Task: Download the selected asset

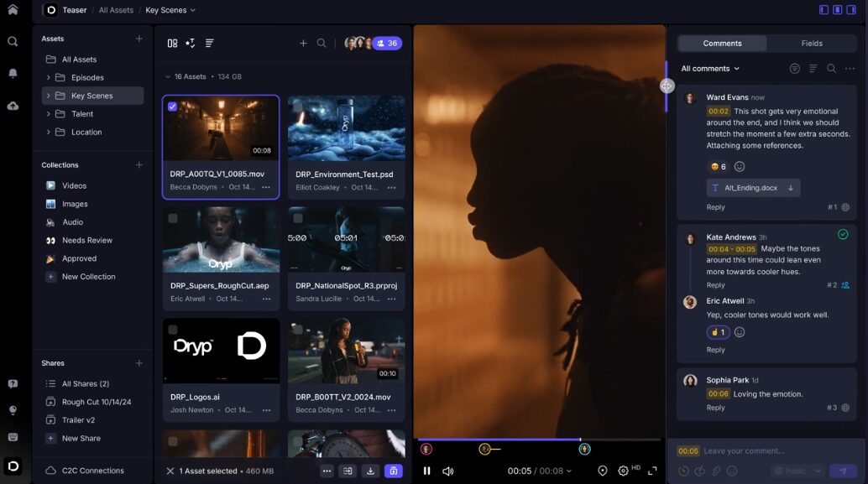Action: click(370, 471)
